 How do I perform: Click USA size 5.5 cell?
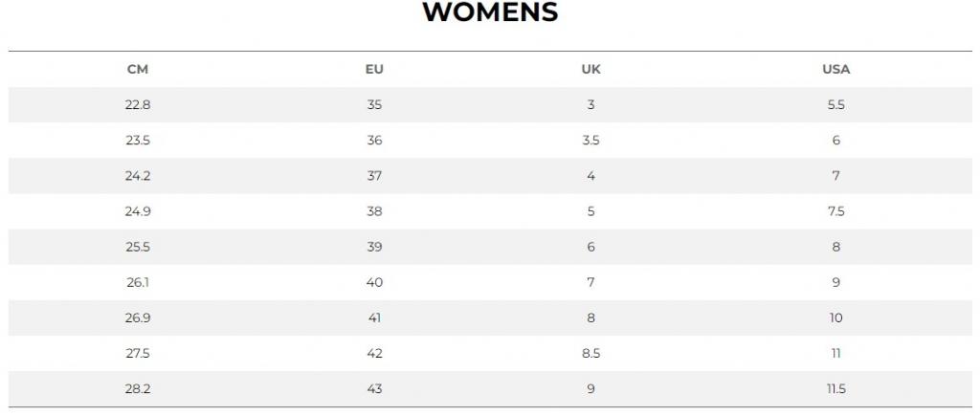tap(835, 105)
